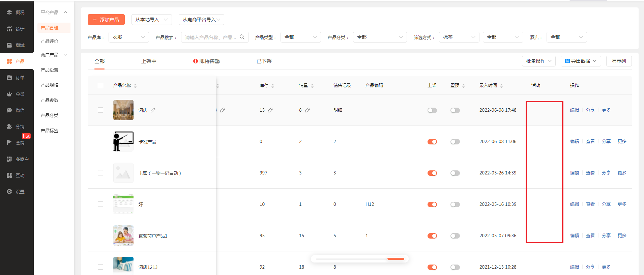644x275 pixels.
Task: Tick the select-all header checkbox
Action: tap(100, 85)
